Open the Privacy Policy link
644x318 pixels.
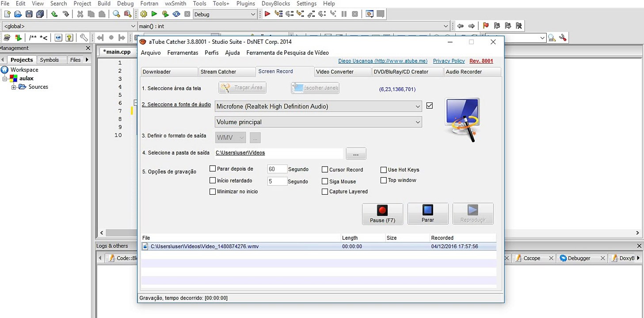[x=449, y=61]
